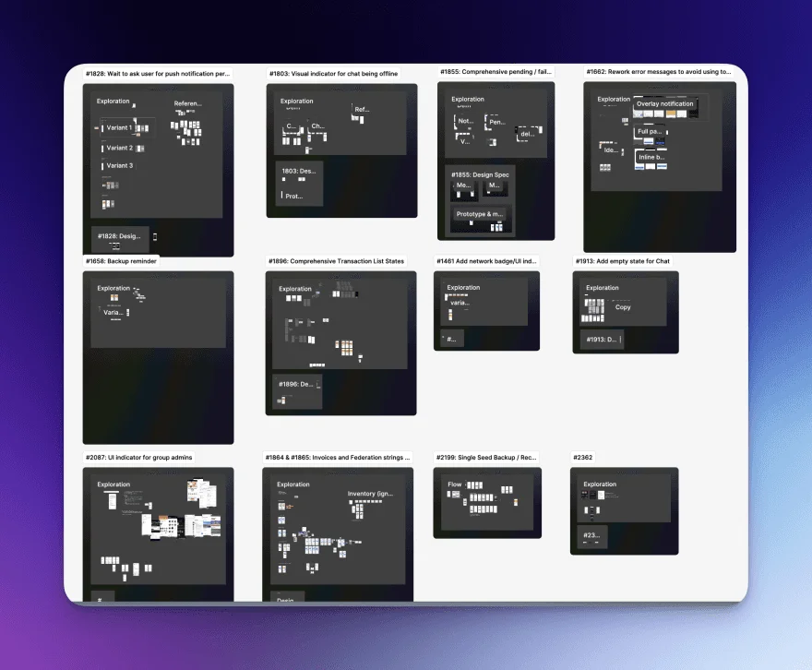Select the Prototype frame in section #1855
Viewport: 812px width, 670px height.
coord(479,214)
